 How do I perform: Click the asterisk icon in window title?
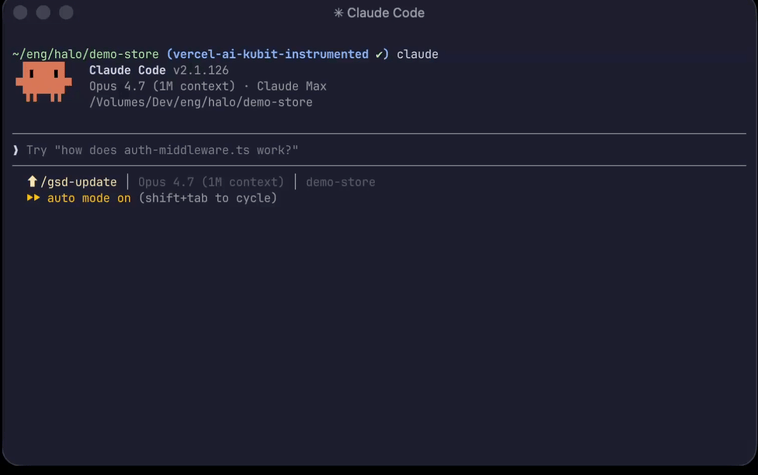click(x=338, y=13)
